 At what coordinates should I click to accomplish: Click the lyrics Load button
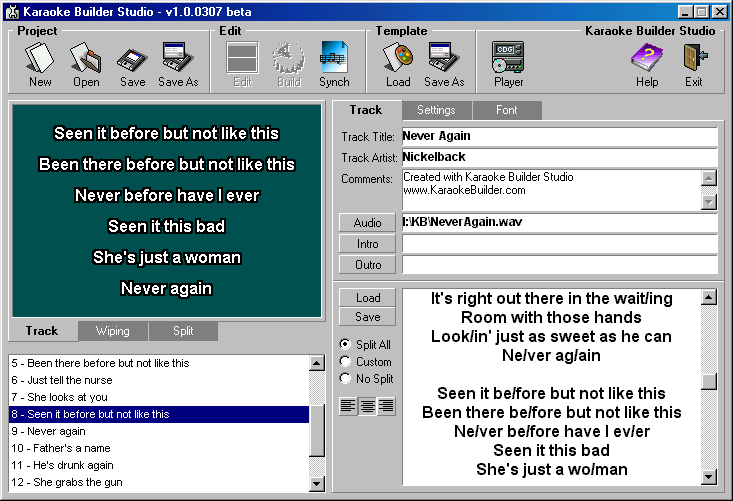pos(367,298)
